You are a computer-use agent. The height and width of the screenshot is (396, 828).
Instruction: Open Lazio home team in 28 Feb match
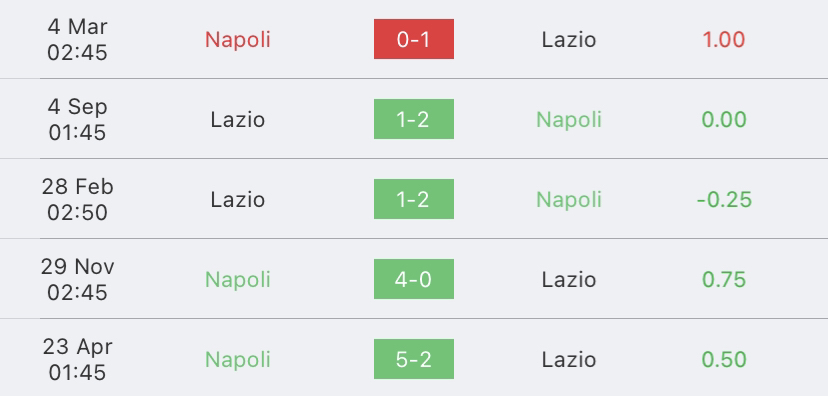click(x=238, y=200)
